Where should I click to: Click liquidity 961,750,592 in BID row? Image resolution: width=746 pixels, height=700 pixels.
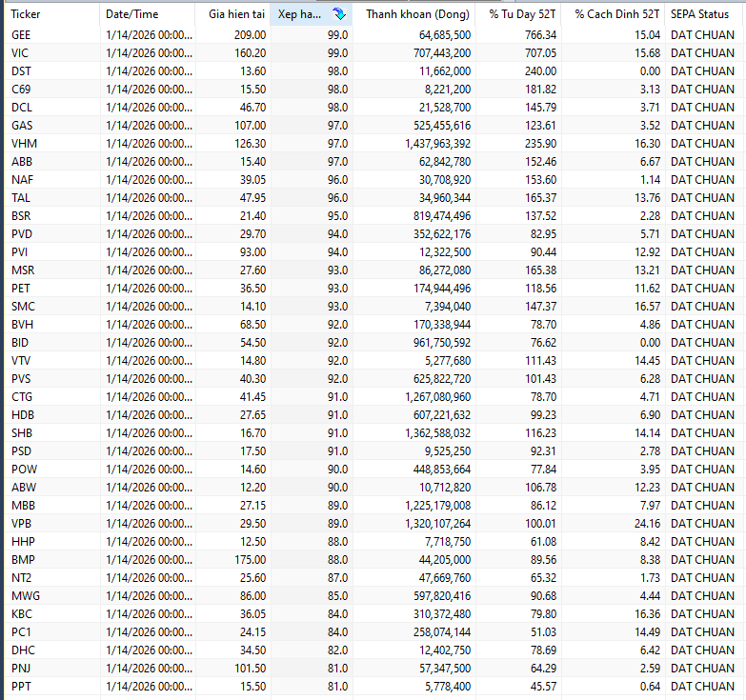click(442, 342)
